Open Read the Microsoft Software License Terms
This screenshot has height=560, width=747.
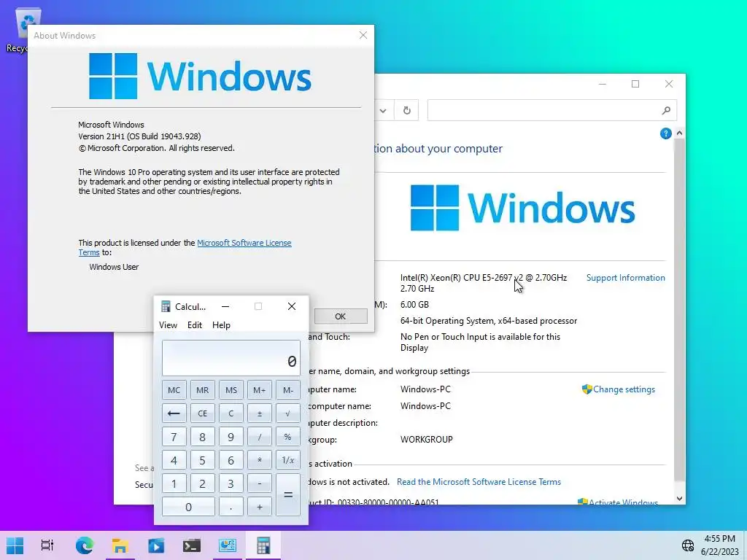479,482
